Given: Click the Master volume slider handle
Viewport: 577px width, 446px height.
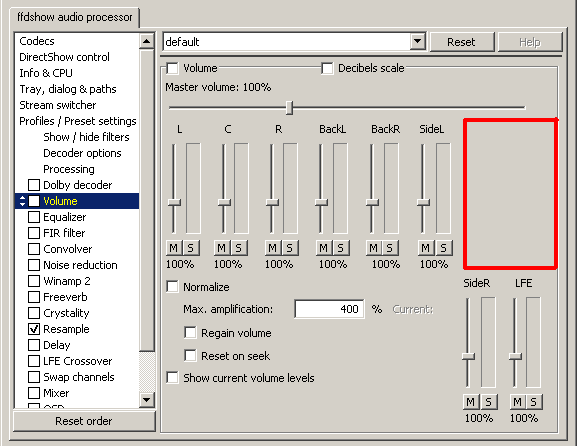Looking at the screenshot, I should coord(290,108).
